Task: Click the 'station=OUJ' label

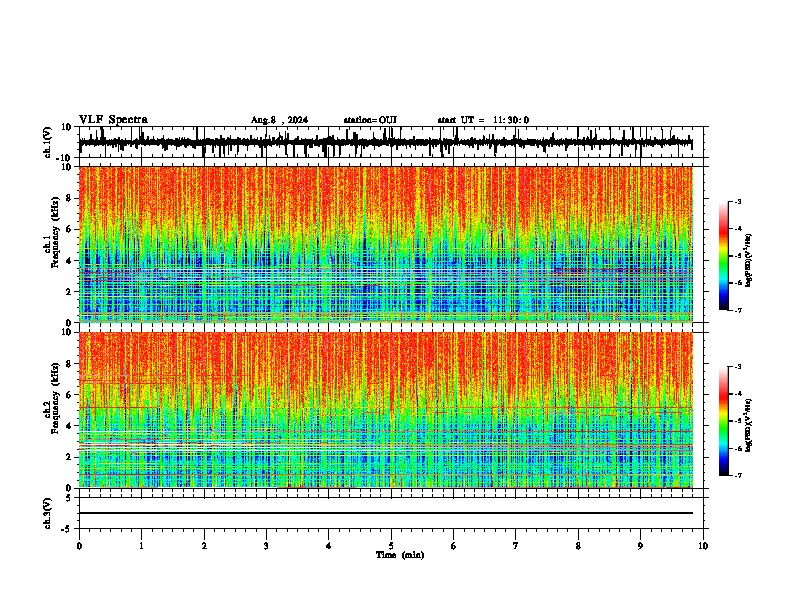Action: [x=370, y=120]
